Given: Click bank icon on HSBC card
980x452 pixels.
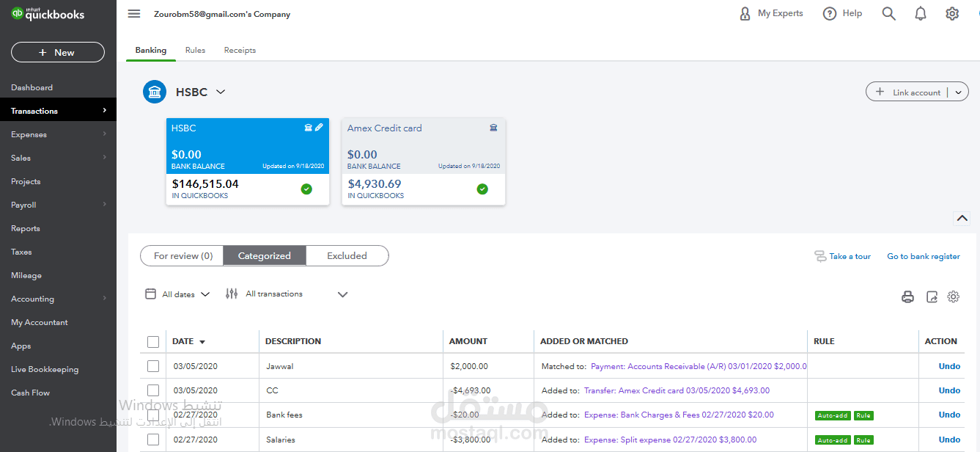Looking at the screenshot, I should click(309, 128).
